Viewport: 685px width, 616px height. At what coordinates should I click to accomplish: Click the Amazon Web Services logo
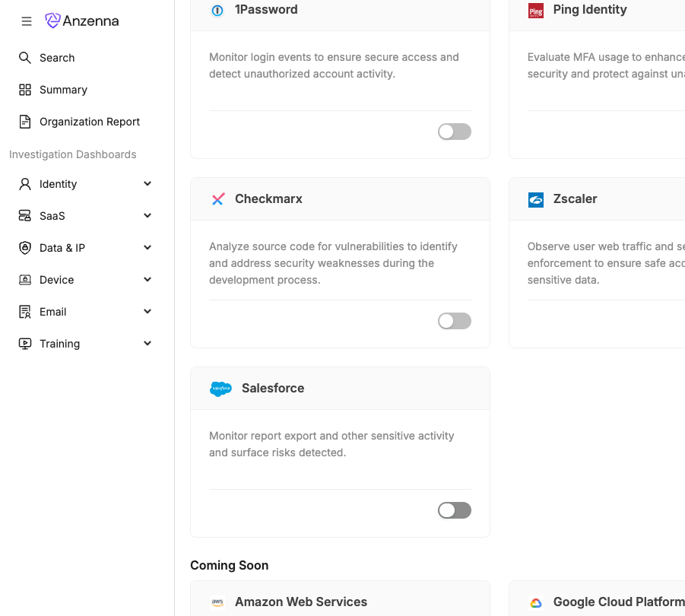pos(218,602)
